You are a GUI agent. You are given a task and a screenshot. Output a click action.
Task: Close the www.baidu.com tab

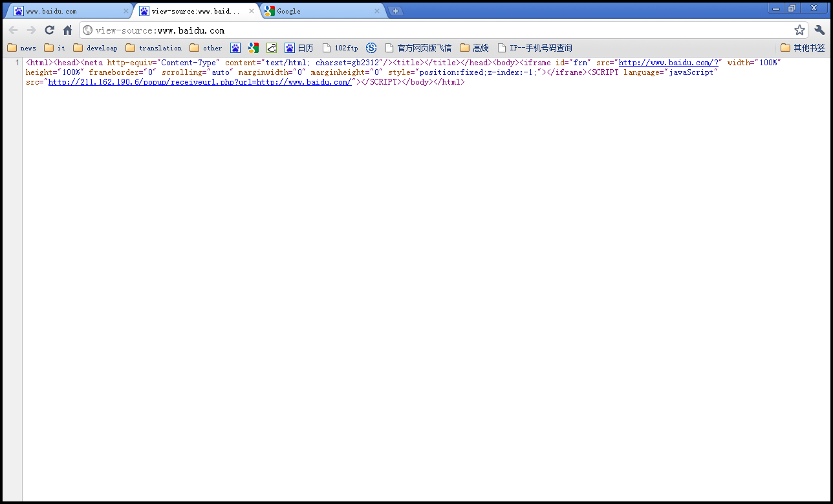pyautogui.click(x=125, y=11)
